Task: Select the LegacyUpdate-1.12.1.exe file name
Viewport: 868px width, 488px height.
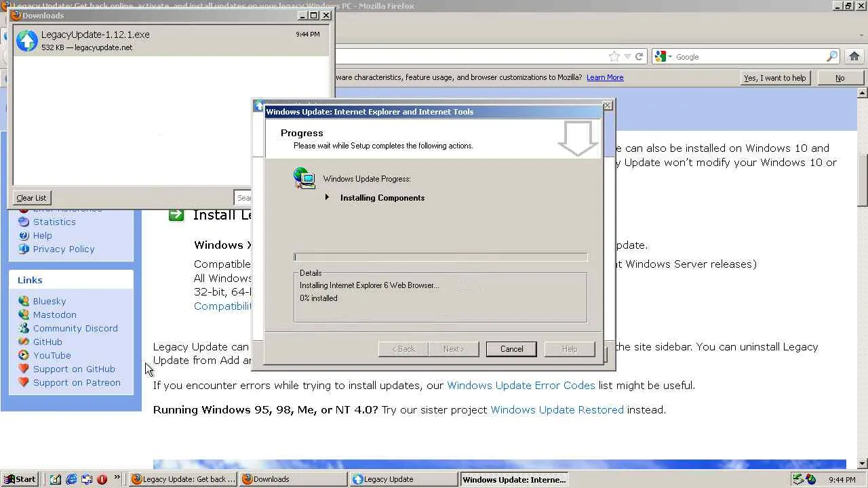Action: [x=96, y=35]
